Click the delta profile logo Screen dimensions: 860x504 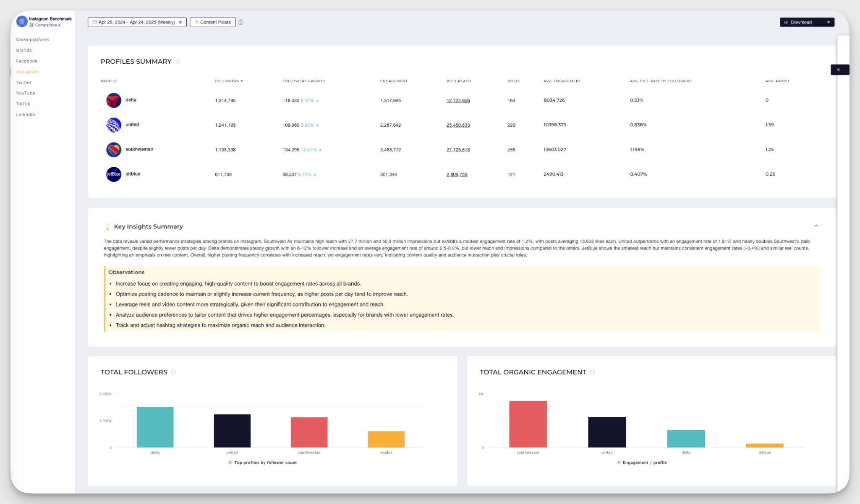[114, 101]
